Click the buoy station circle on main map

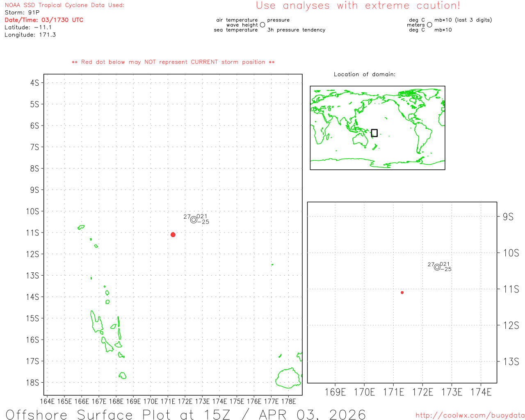click(x=194, y=220)
